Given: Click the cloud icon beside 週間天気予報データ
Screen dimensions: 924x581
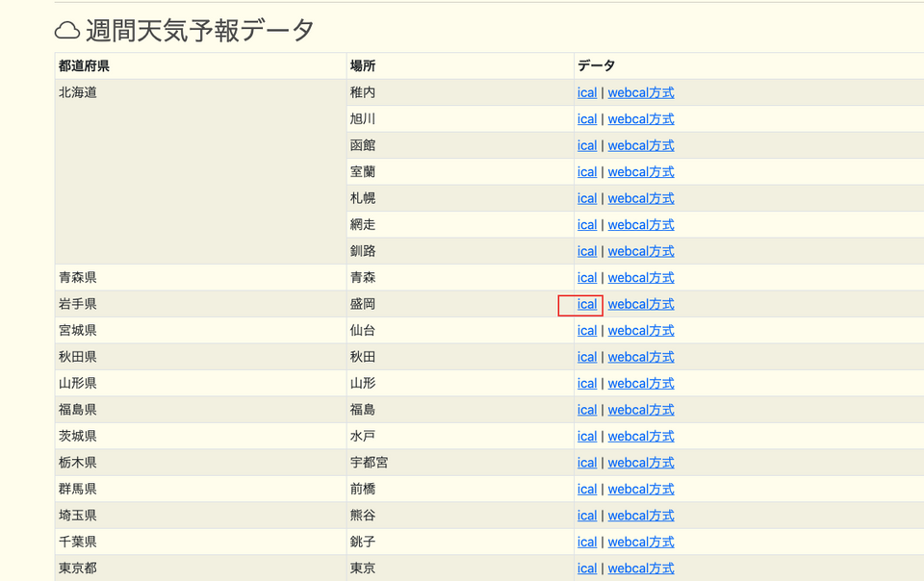Looking at the screenshot, I should point(67,31).
